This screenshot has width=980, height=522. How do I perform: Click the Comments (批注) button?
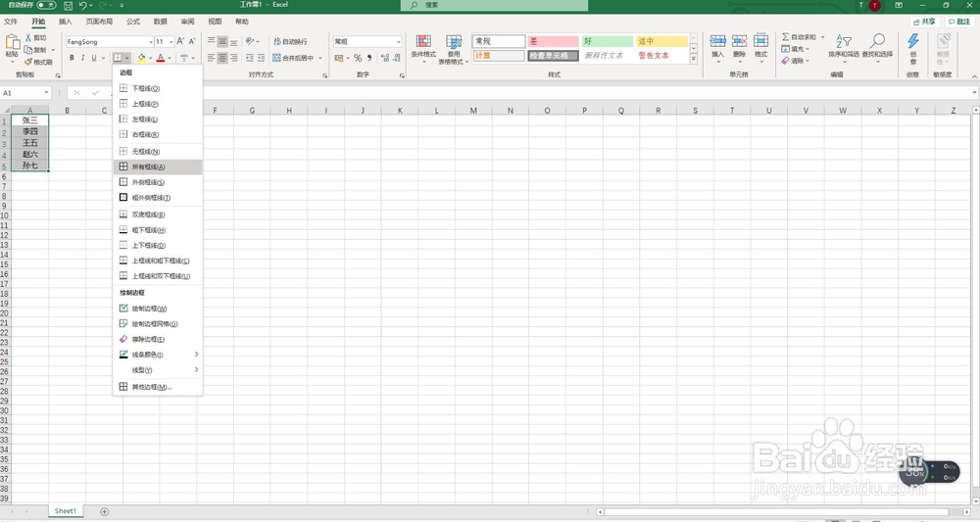tap(959, 22)
